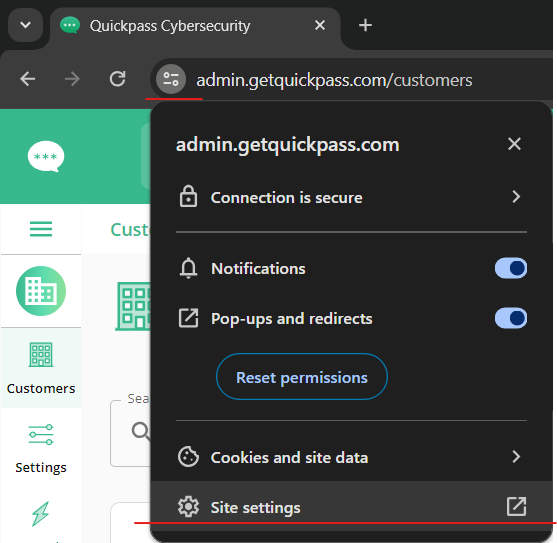
Task: Reload the current page
Action: pyautogui.click(x=118, y=79)
